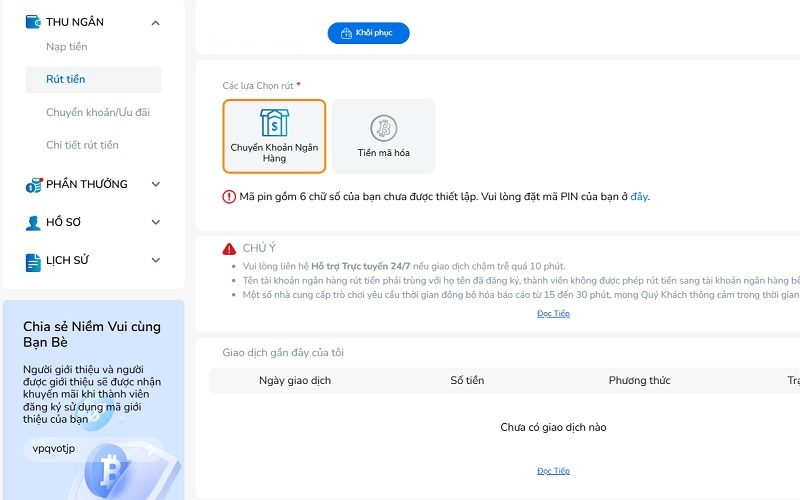The image size is (800, 500).
Task: Go to Chi tiết rút tiền
Action: (x=82, y=145)
